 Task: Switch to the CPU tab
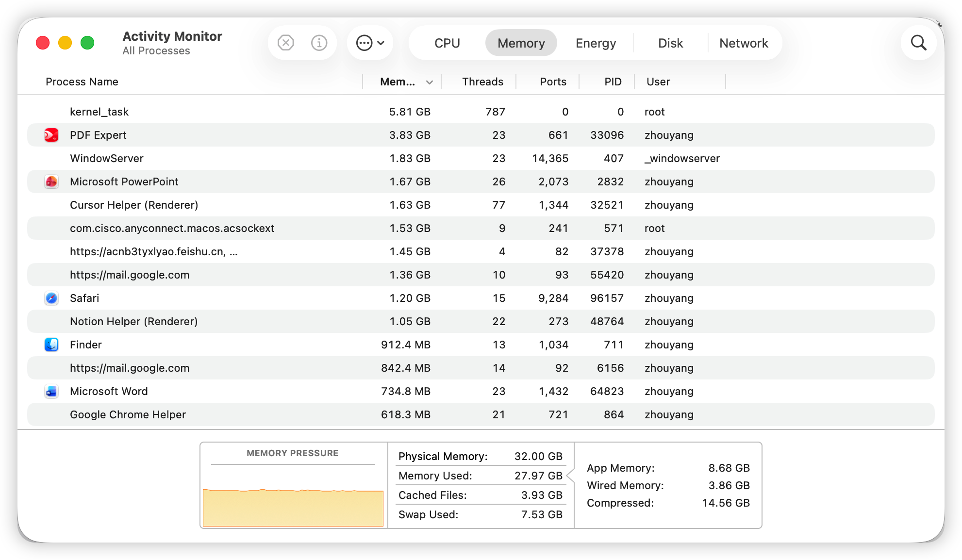(447, 43)
